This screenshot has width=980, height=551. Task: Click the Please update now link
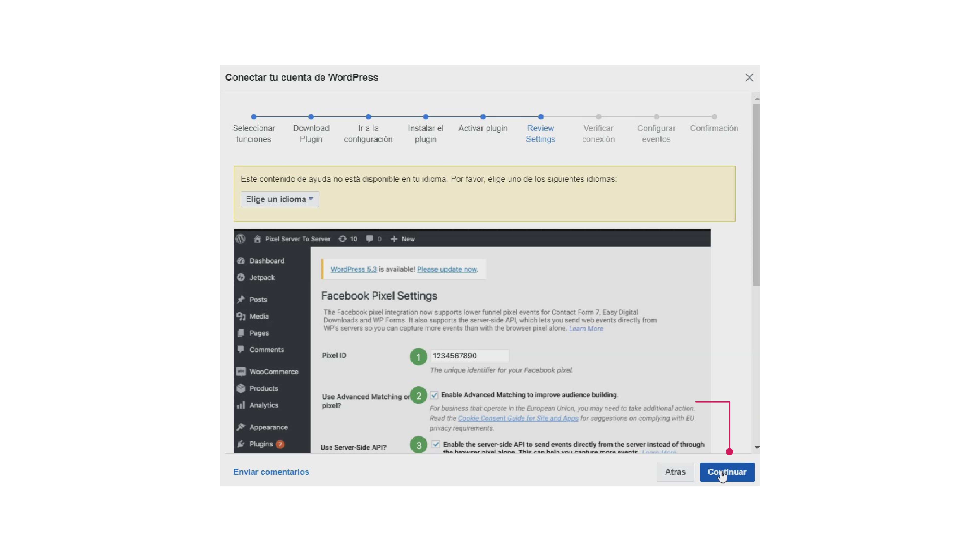447,269
